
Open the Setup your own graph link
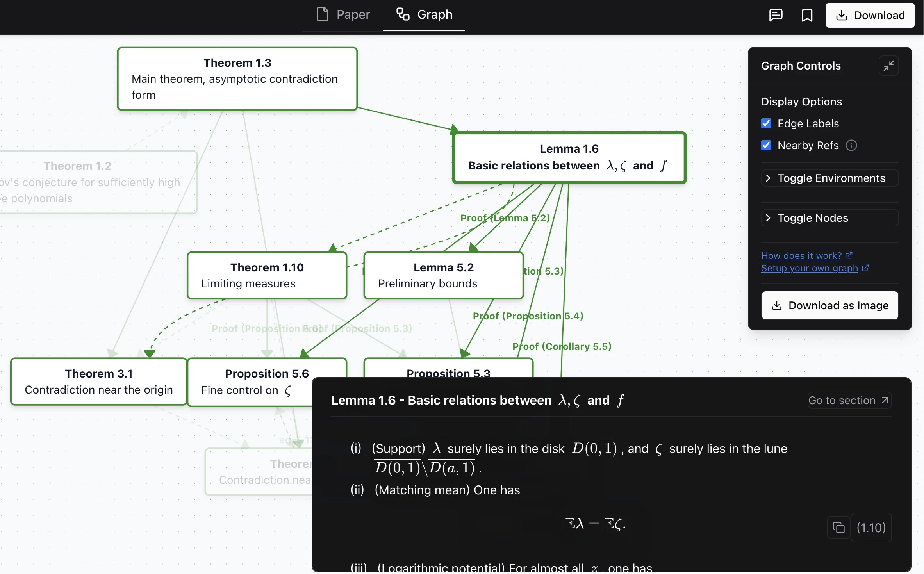810,269
